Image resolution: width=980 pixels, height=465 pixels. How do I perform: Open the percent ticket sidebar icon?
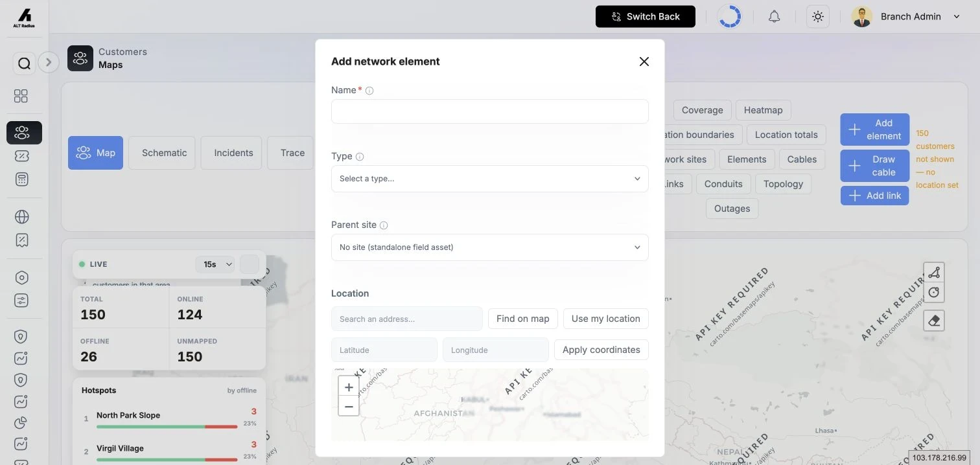(21, 156)
